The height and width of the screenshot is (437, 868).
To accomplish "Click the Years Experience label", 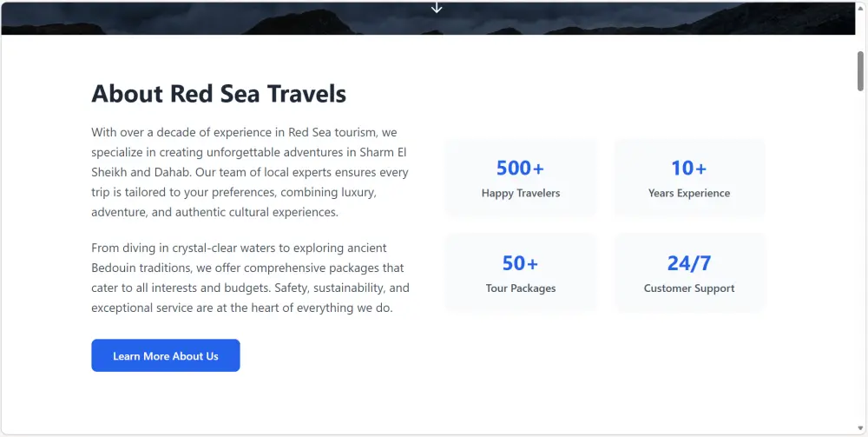I will click(x=689, y=193).
